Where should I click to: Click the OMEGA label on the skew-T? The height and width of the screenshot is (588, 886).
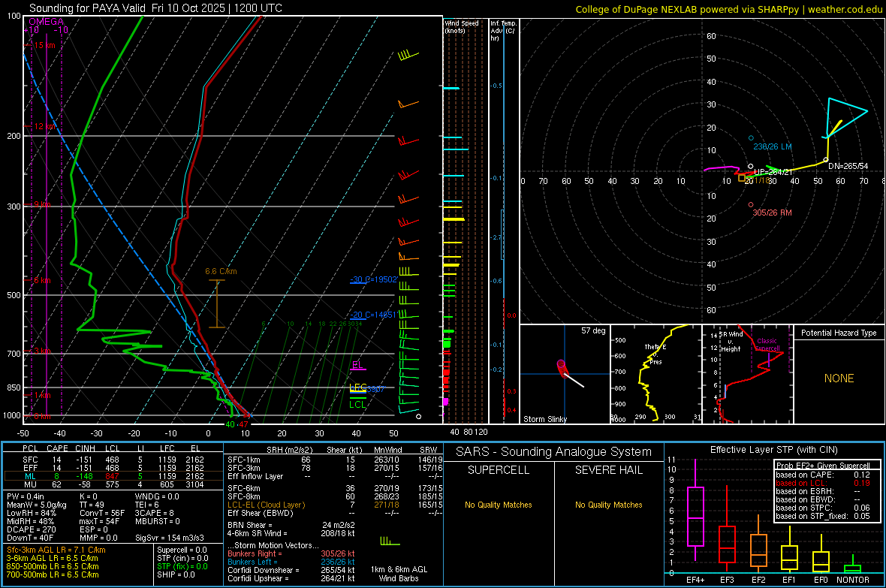point(46,22)
